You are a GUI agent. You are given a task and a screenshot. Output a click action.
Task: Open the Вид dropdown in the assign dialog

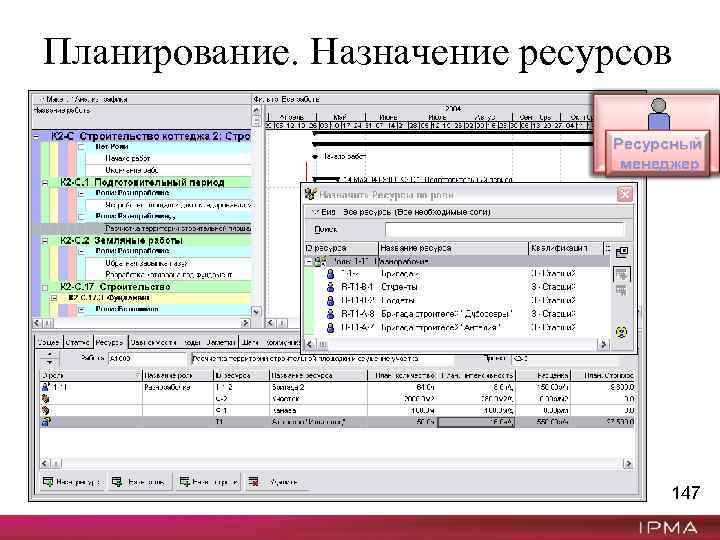coord(324,212)
